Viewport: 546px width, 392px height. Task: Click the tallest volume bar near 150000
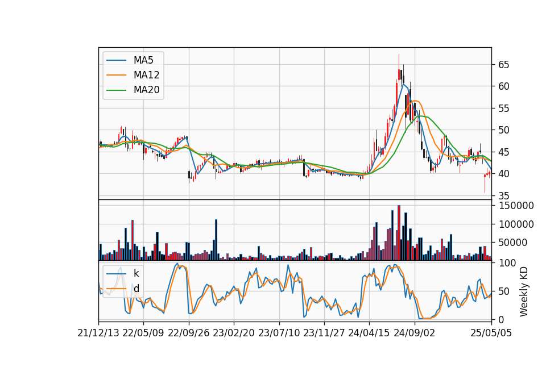click(x=399, y=233)
